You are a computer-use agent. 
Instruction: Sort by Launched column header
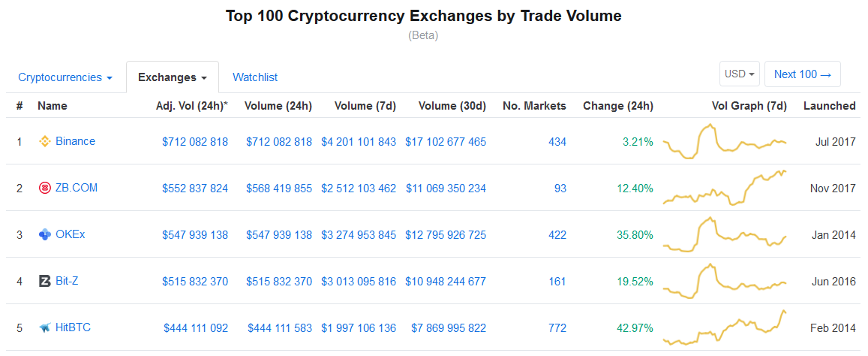(x=829, y=106)
